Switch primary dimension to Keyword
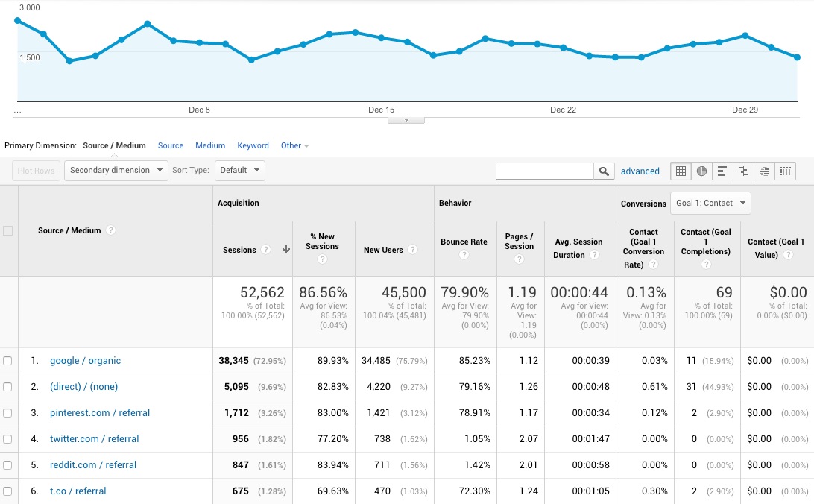This screenshot has width=814, height=504. click(x=253, y=145)
